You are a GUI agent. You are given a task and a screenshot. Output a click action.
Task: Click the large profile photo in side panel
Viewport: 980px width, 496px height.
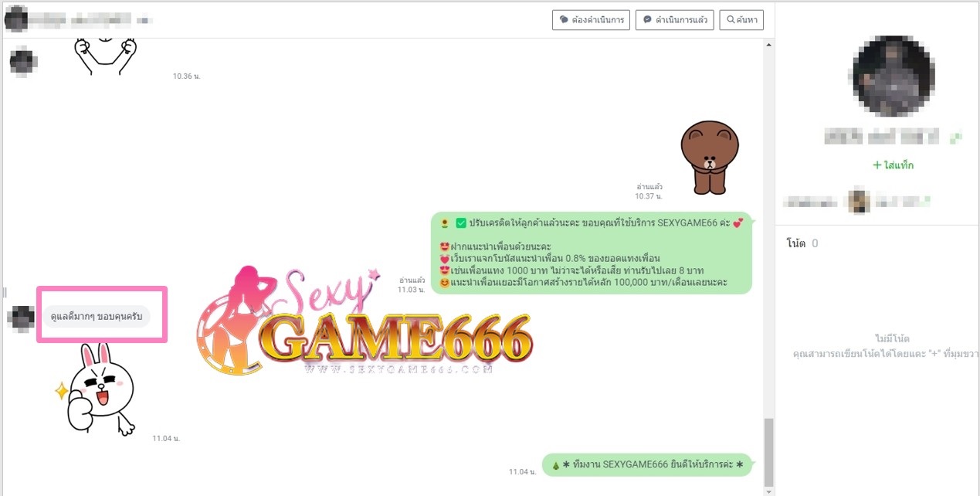click(x=894, y=76)
